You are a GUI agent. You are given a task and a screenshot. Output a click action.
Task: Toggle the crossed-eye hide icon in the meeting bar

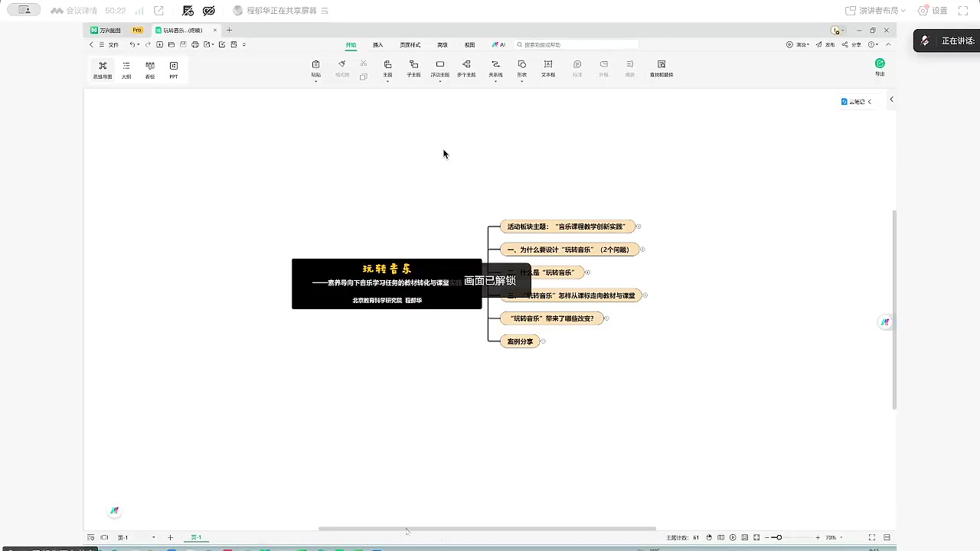pos(209,11)
